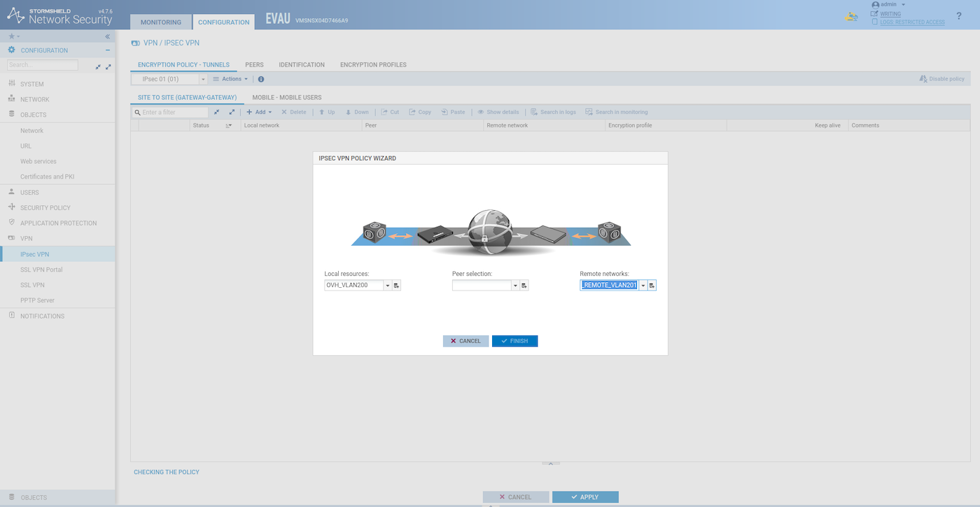Collapse the CONFIGURATION section with the minus

108,50
